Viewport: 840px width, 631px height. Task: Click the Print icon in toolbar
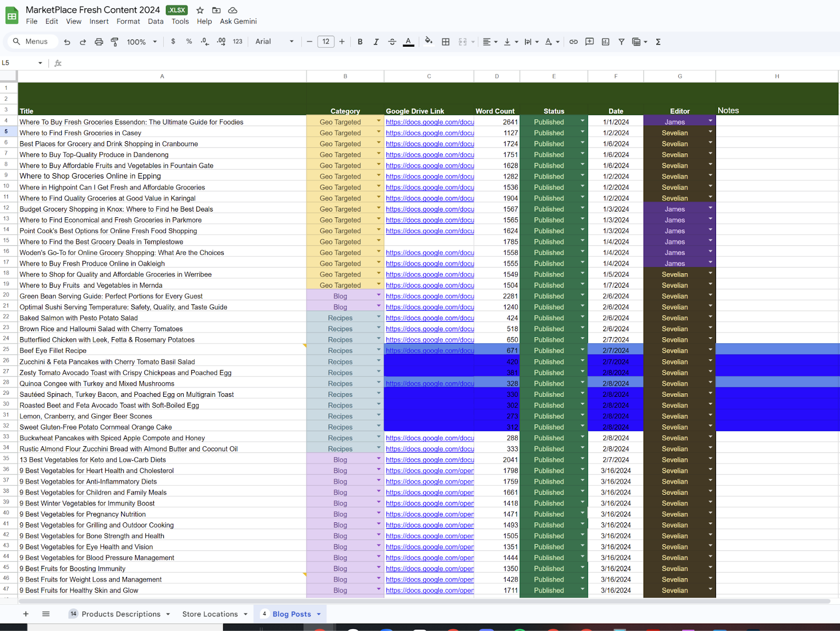[x=99, y=42]
